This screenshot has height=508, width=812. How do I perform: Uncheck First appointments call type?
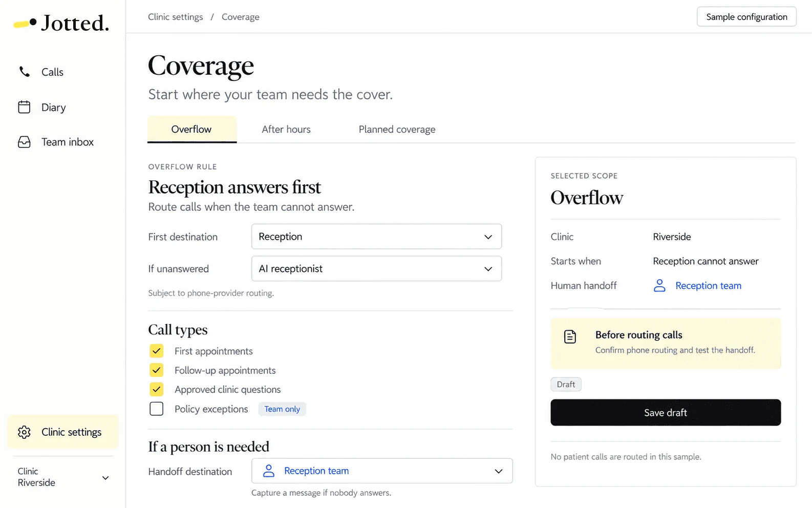point(157,351)
